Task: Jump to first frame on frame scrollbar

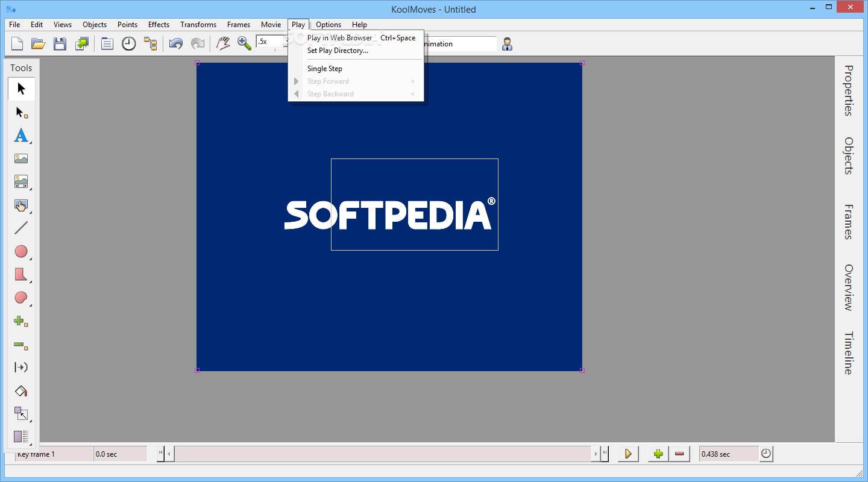Action: tap(160, 454)
